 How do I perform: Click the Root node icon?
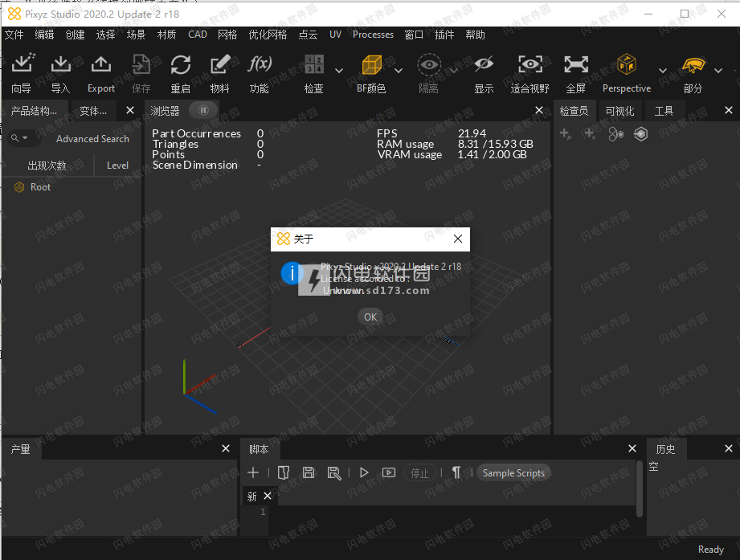tap(19, 187)
